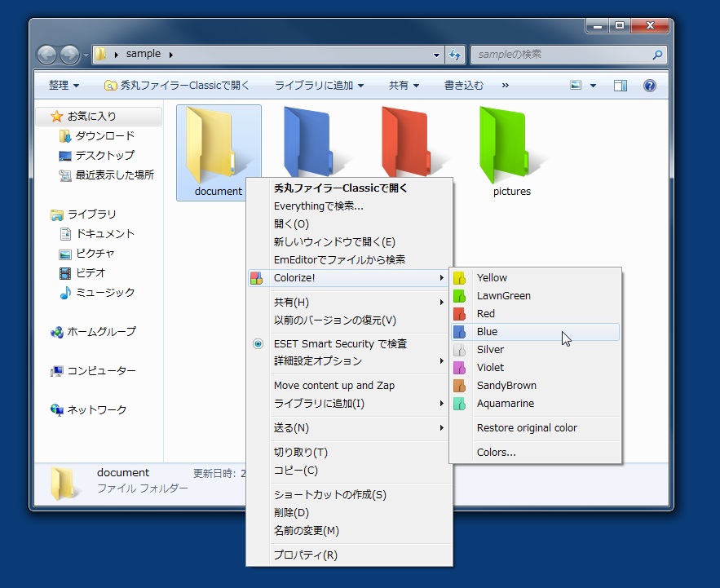Click the globe icon next to ネットワーク
The image size is (720, 588).
[x=55, y=409]
